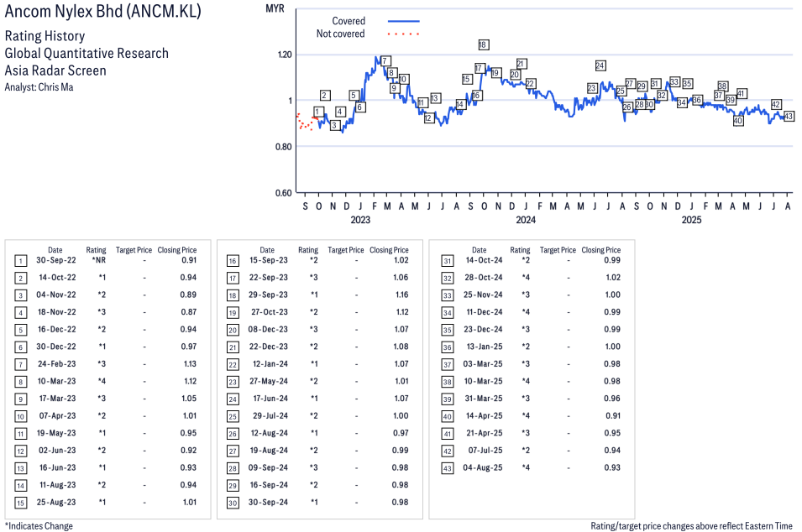Click the 2024 year label under the chart

[x=526, y=220]
